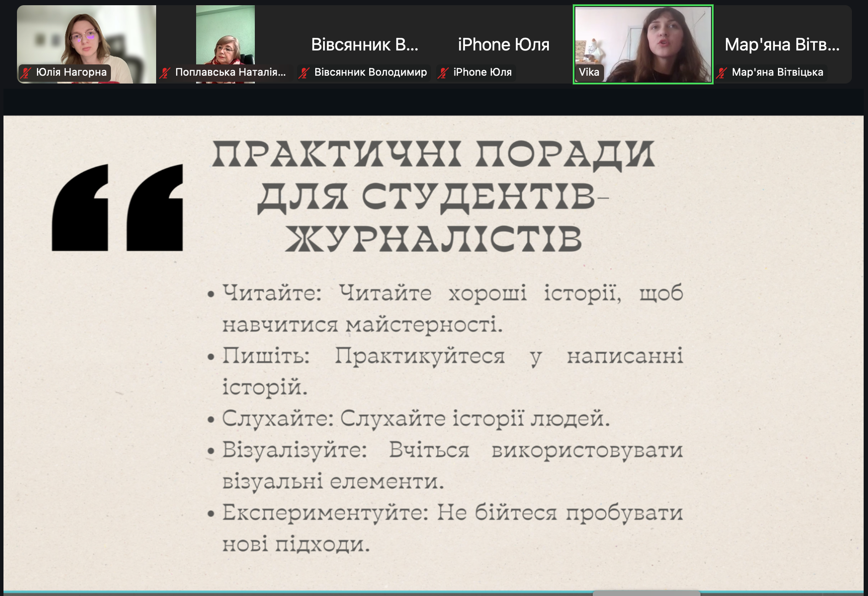Click the Вівсянник В... participant tile
Image resolution: width=868 pixels, height=596 pixels.
pos(364,45)
